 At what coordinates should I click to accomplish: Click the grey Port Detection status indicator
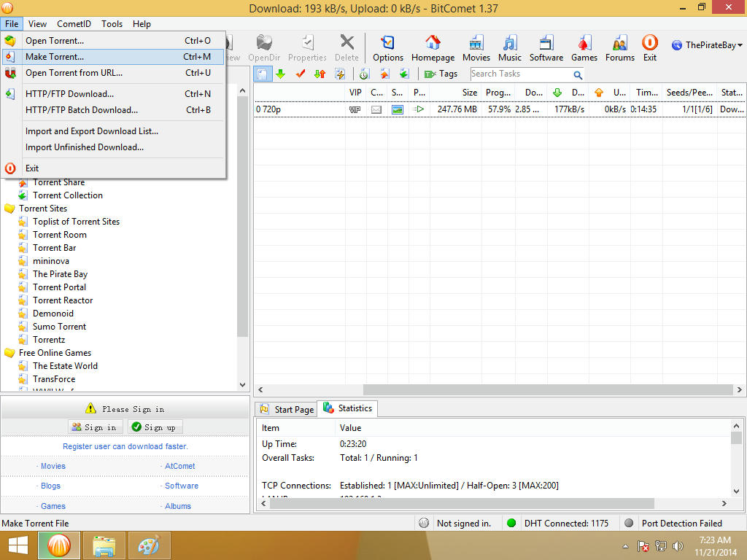point(629,523)
